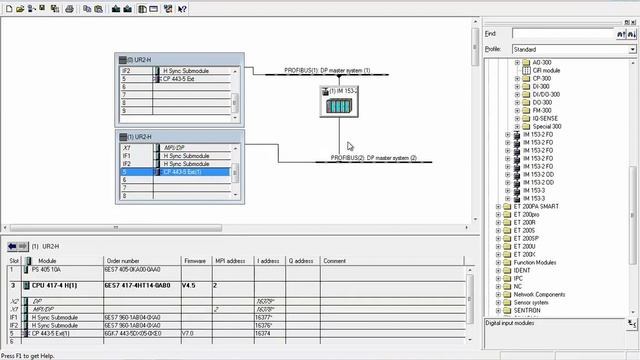
Task: Click the Save and Compile toolbar icon
Action: 55,9
